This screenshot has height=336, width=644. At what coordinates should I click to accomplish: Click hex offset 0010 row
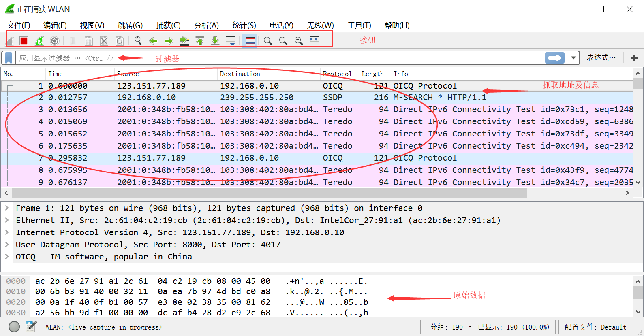click(16, 291)
